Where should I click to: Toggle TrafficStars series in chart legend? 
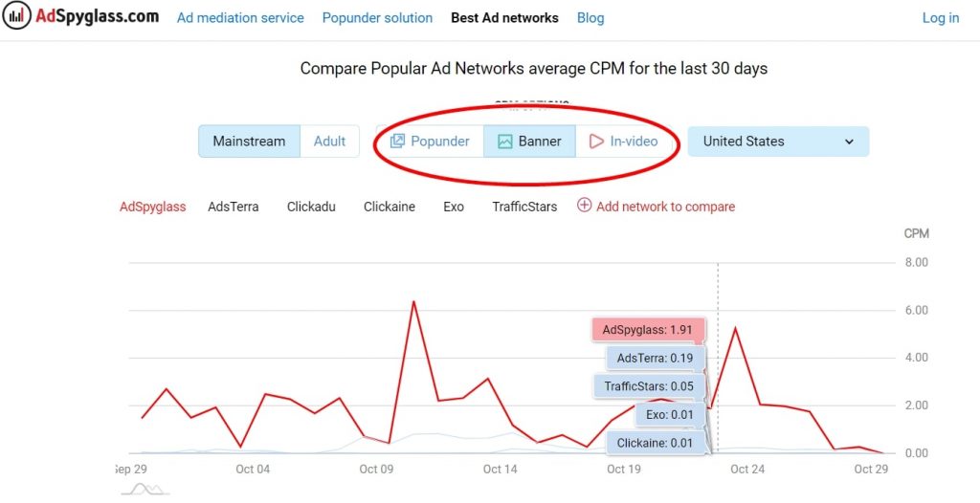(x=524, y=207)
